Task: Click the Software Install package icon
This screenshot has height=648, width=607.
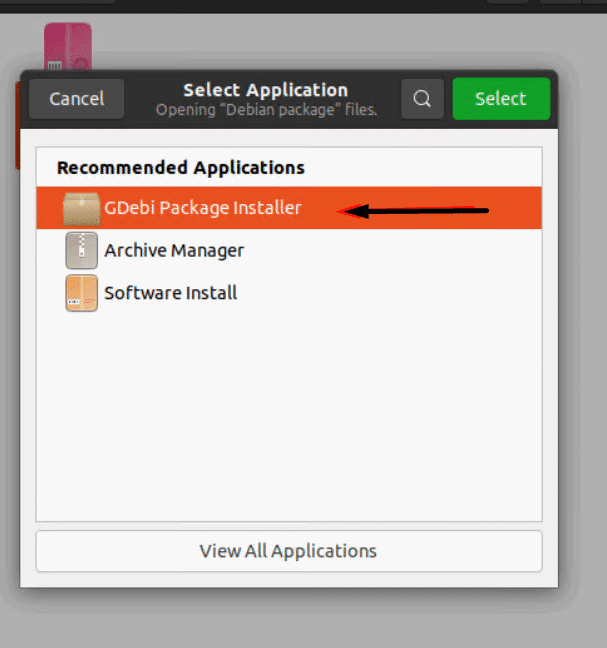Action: pyautogui.click(x=81, y=293)
